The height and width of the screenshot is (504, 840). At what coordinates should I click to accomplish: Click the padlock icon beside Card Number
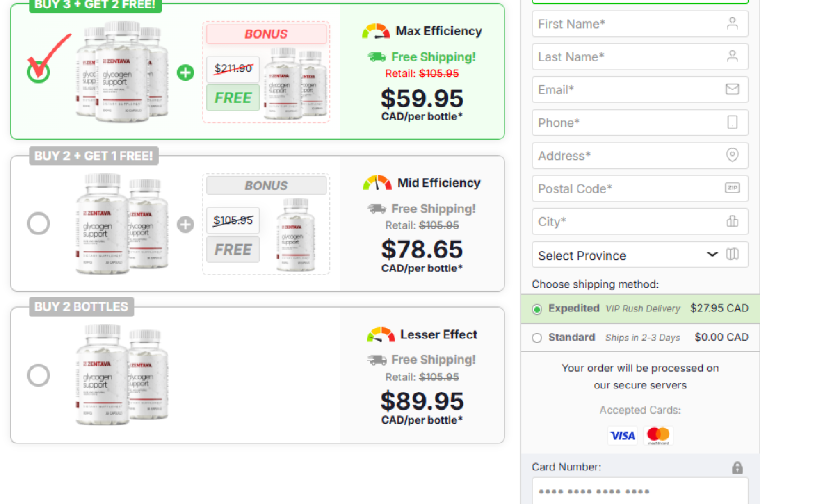[737, 468]
